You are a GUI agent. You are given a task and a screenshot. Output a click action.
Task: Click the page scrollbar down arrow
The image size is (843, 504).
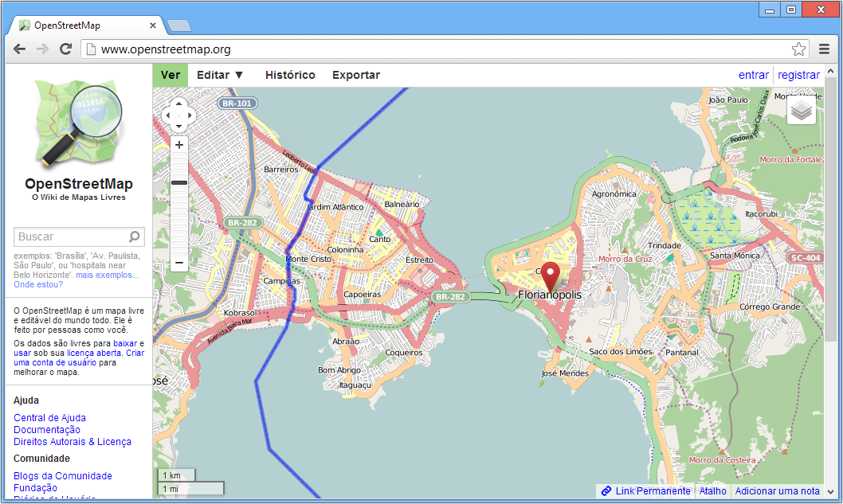(831, 492)
